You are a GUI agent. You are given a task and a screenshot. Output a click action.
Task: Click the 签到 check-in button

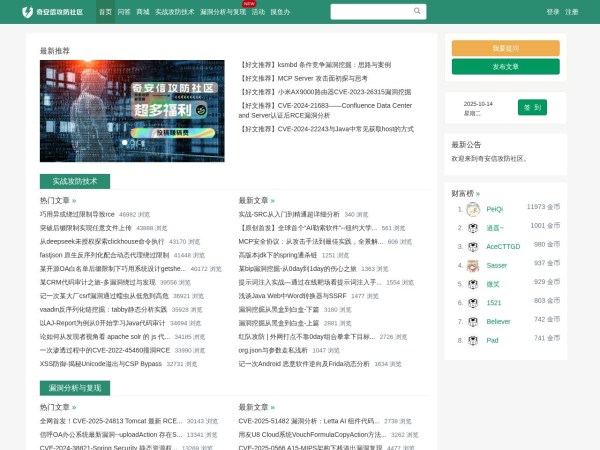tap(532, 108)
